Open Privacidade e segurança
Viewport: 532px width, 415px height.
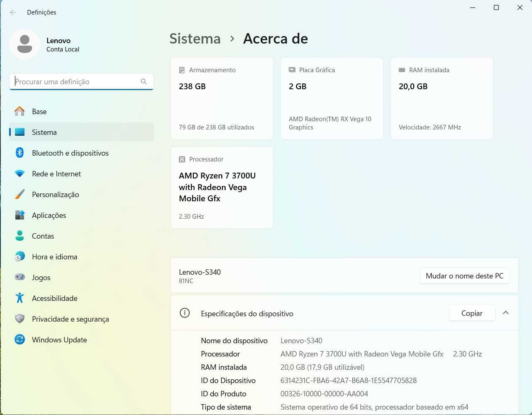[x=81, y=319]
